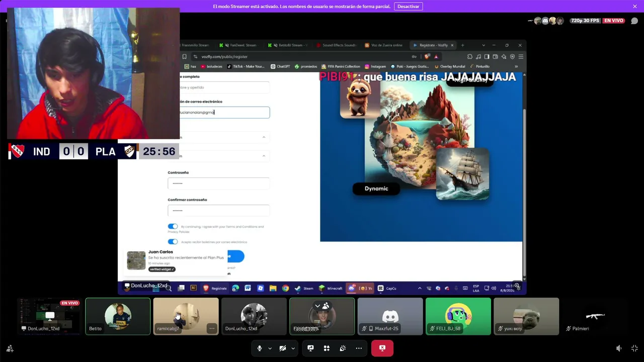The image size is (644, 362).
Task: Exit full screen mode
Action: (x=634, y=348)
